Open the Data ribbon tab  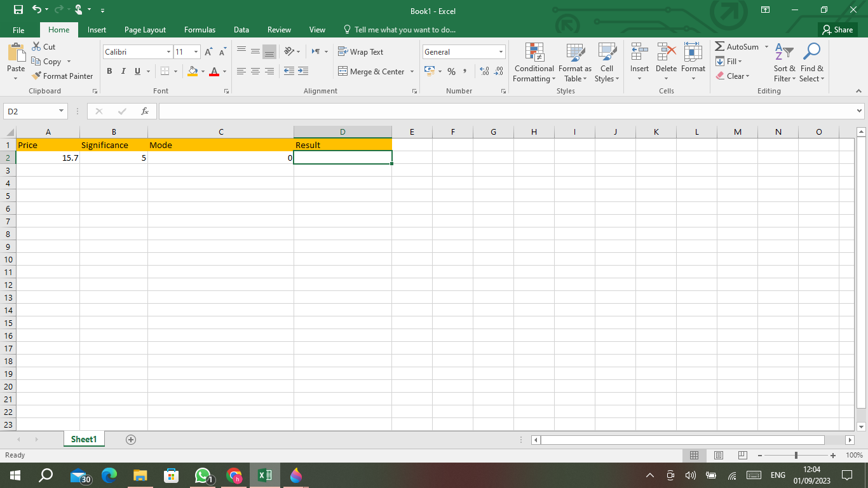(241, 29)
